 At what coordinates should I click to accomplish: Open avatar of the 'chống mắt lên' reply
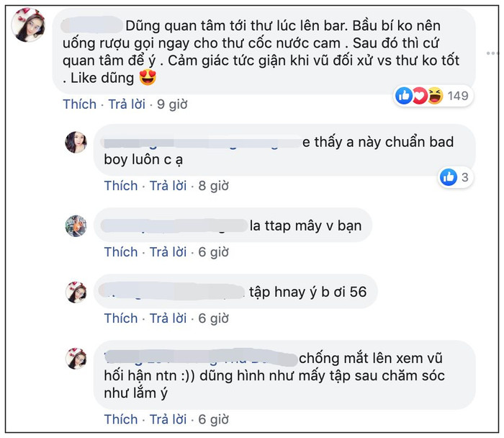76,359
